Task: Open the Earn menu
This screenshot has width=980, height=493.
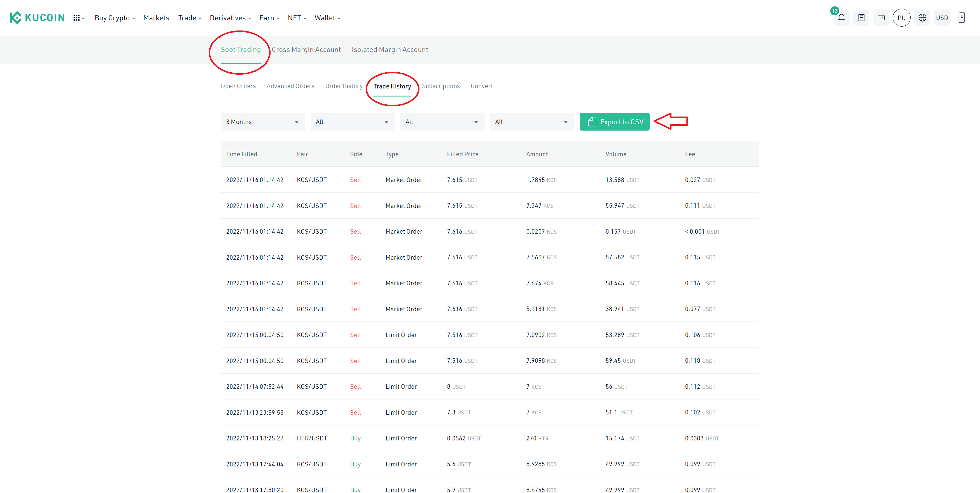Action: click(269, 18)
